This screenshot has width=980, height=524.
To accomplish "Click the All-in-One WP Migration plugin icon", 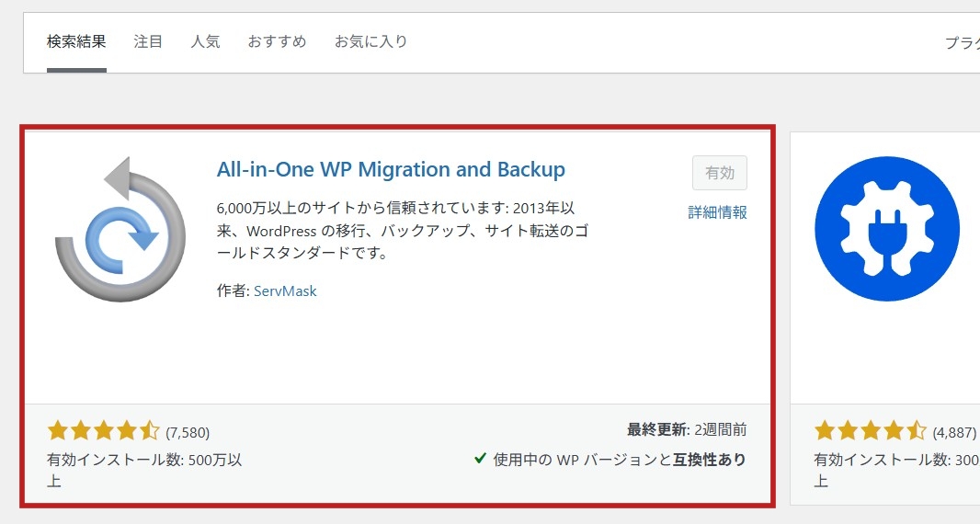I will click(120, 230).
